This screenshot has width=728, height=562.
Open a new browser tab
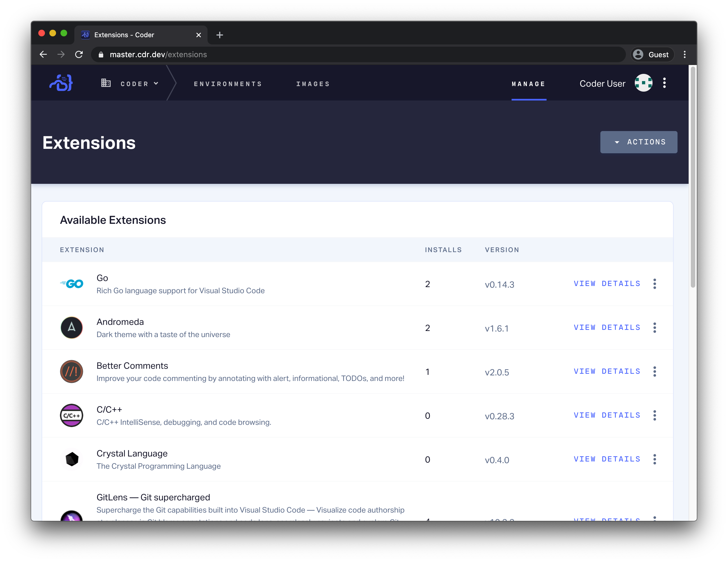click(220, 35)
